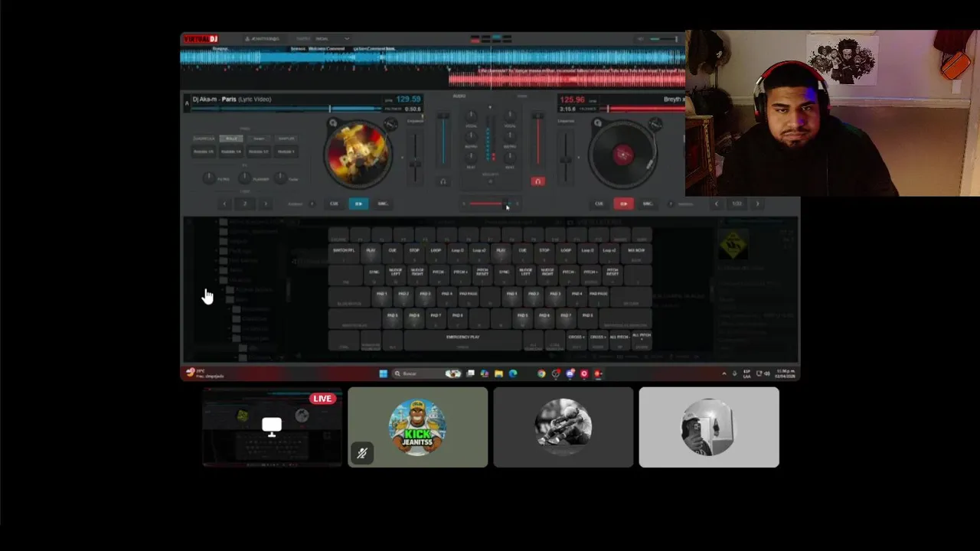
Task: Click deck A BPM value 129.59
Action: pyautogui.click(x=408, y=99)
